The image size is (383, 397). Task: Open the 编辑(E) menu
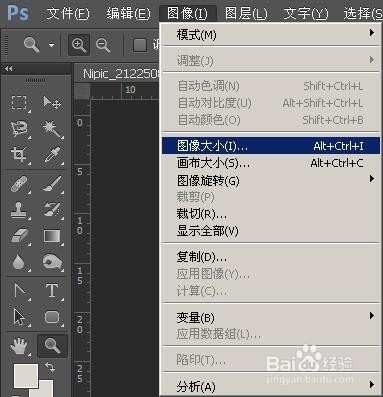(x=128, y=14)
